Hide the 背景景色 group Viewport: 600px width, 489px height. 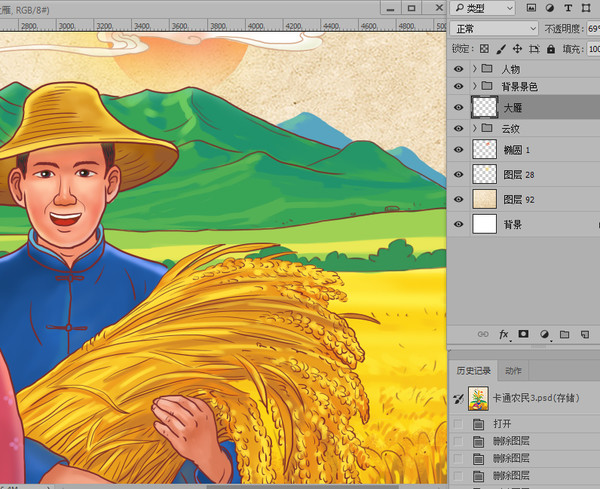[x=458, y=86]
